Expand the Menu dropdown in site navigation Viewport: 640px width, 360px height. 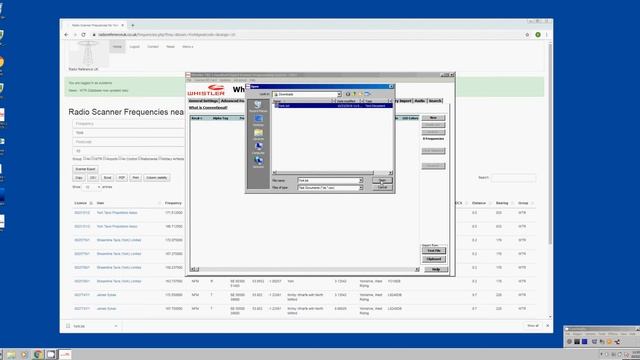coord(188,47)
